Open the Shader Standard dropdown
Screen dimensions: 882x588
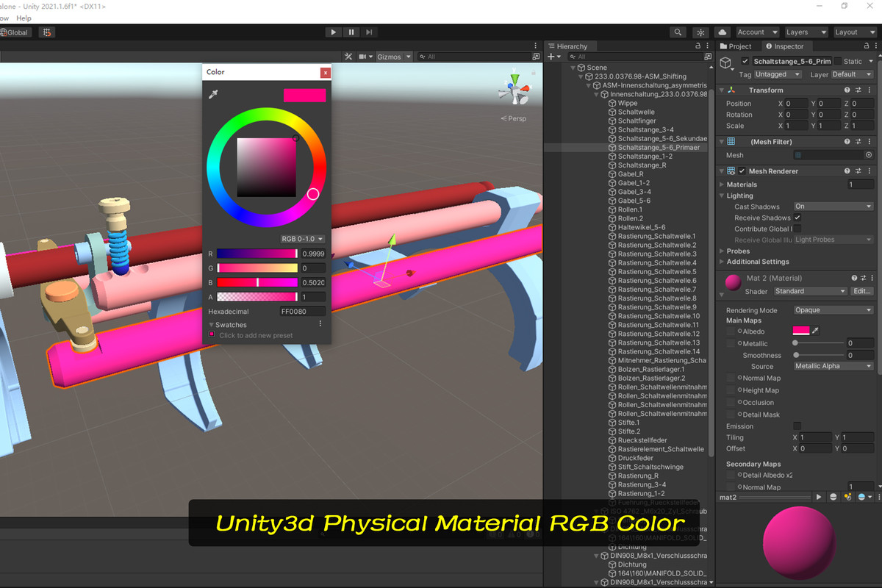coord(810,291)
